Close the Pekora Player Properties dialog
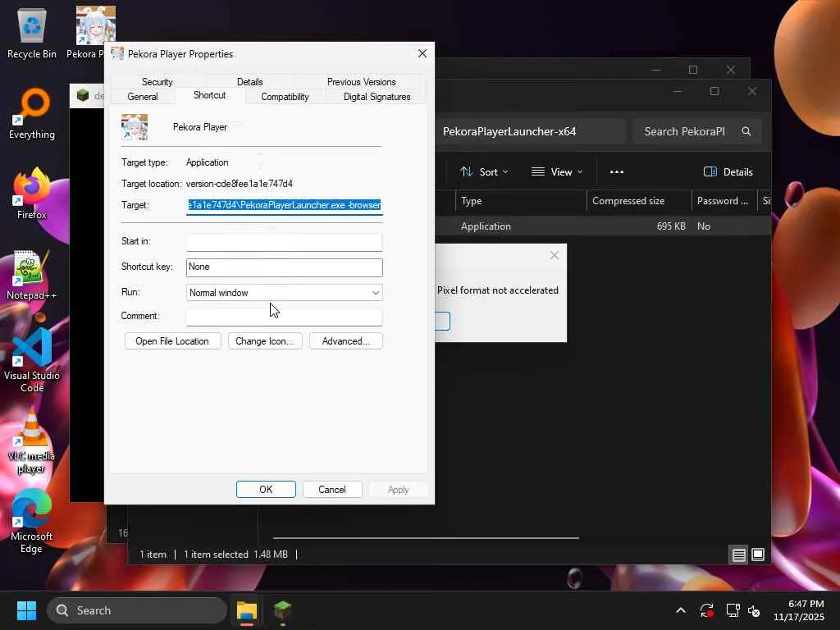This screenshot has width=840, height=630. (422, 53)
